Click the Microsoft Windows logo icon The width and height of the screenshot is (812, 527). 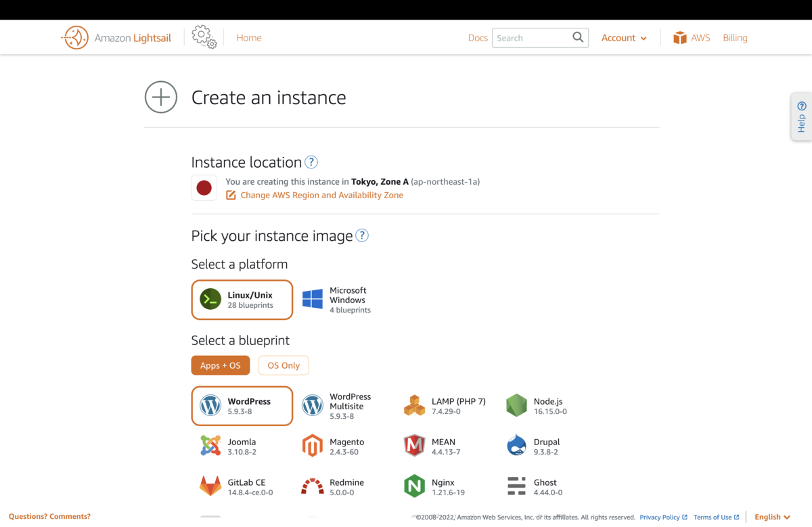point(313,299)
